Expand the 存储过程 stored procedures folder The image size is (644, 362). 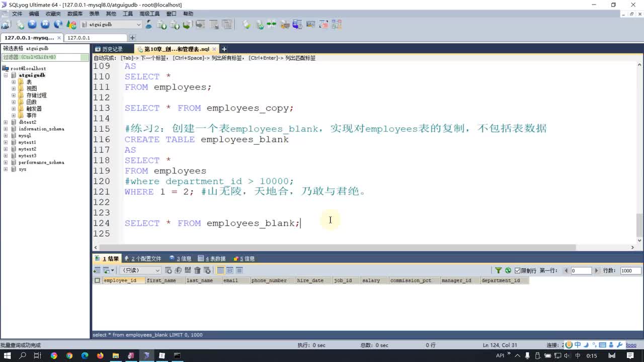[x=14, y=95]
